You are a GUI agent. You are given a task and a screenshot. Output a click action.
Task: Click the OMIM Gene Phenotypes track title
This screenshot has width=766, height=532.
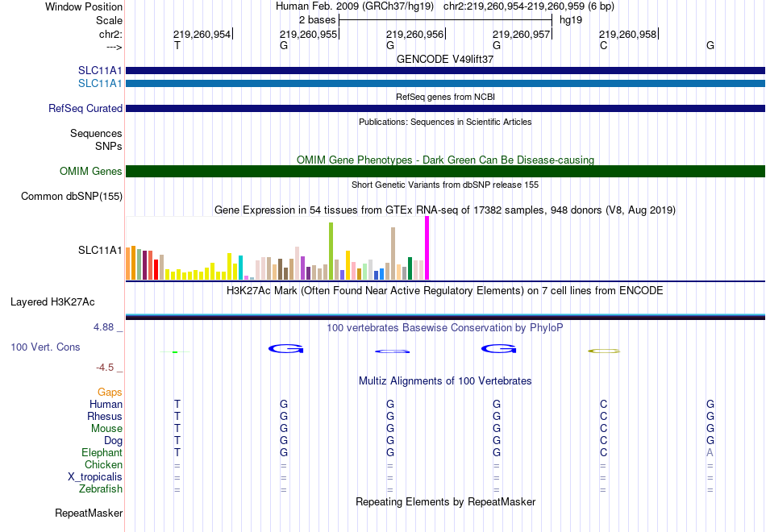[445, 160]
